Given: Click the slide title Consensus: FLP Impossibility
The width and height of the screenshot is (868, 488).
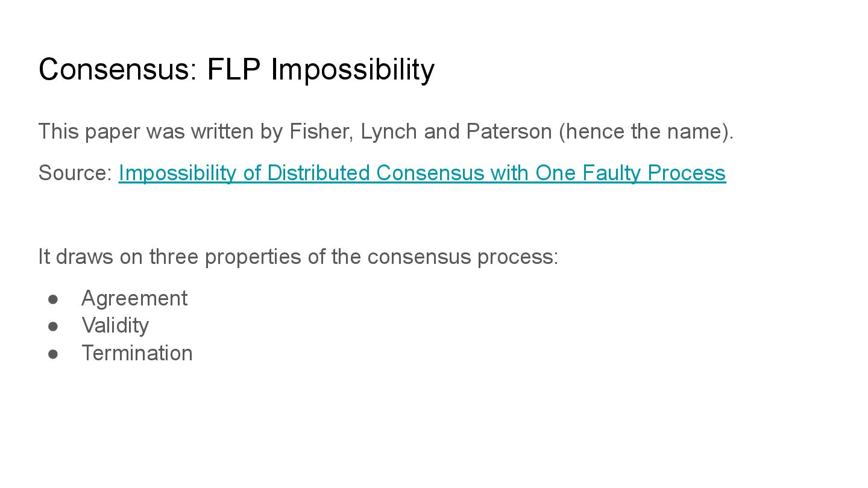Looking at the screenshot, I should point(236,69).
